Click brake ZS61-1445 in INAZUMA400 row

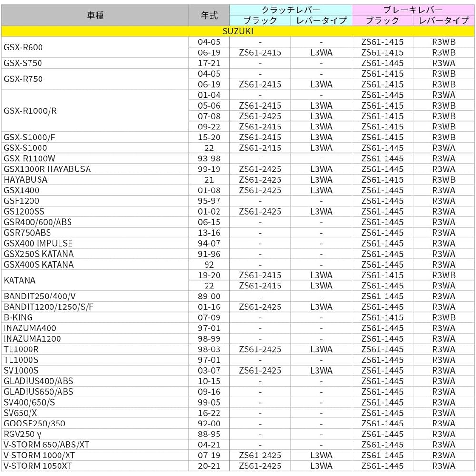[x=382, y=328]
